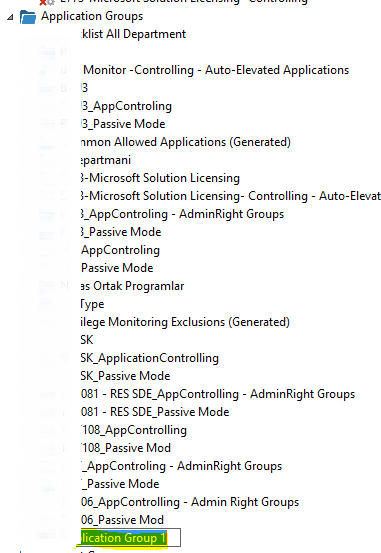Open the 'epartmani' group entry
The height and width of the screenshot is (553, 381).
pyautogui.click(x=106, y=160)
